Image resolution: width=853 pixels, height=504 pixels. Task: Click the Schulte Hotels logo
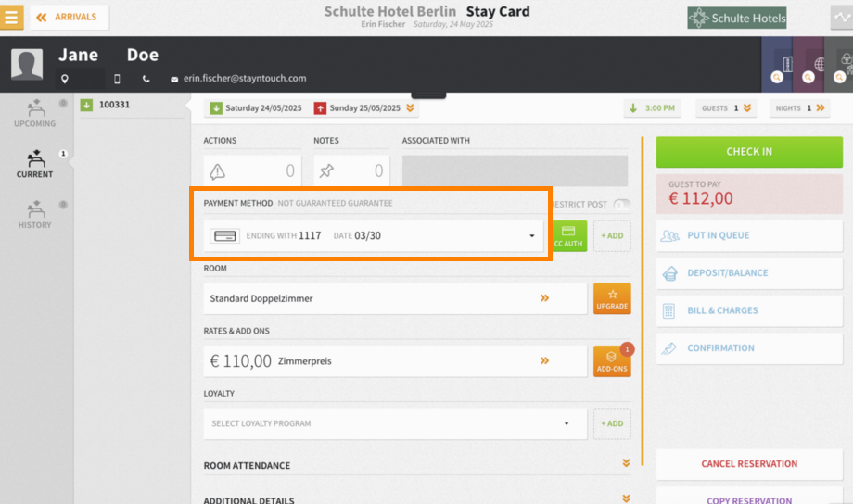[x=736, y=18]
